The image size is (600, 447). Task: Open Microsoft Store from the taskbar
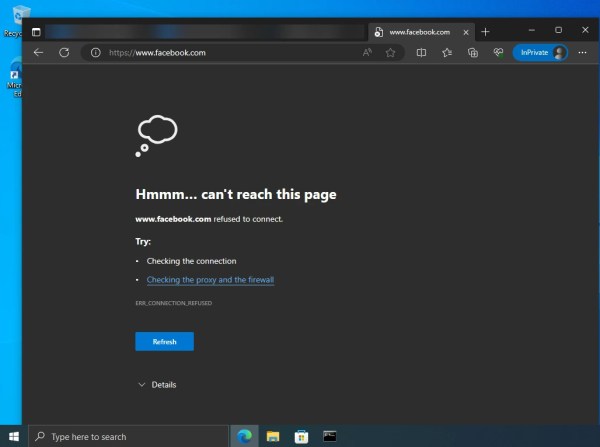coord(301,436)
